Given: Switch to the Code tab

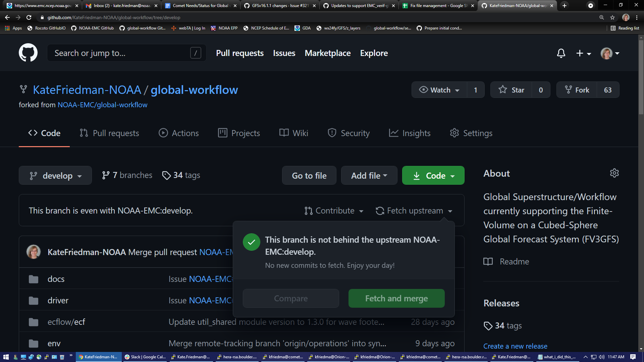Looking at the screenshot, I should [x=44, y=133].
